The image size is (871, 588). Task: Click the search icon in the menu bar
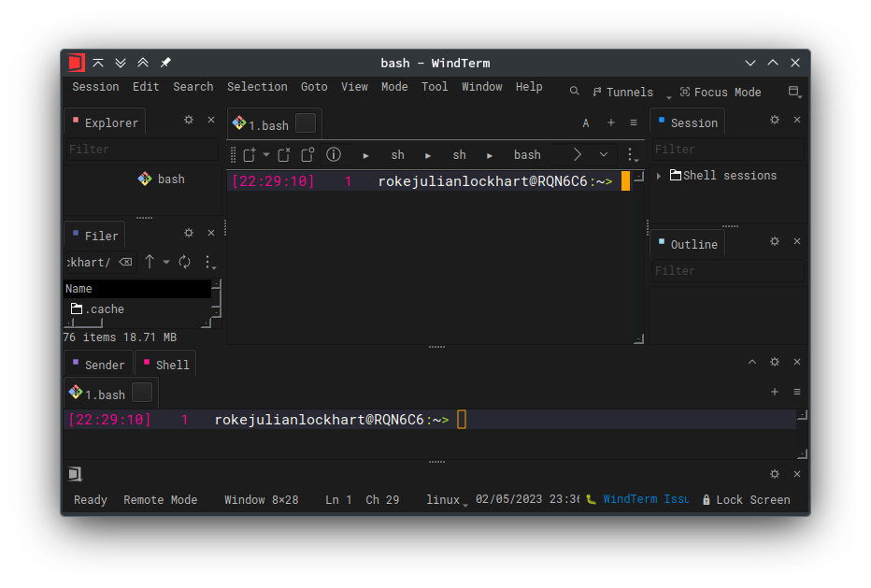574,92
